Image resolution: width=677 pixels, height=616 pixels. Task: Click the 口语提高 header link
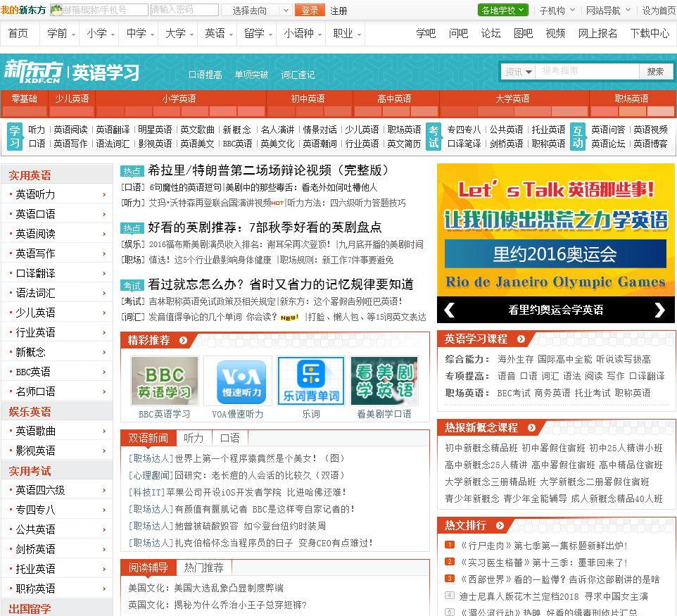coord(205,75)
